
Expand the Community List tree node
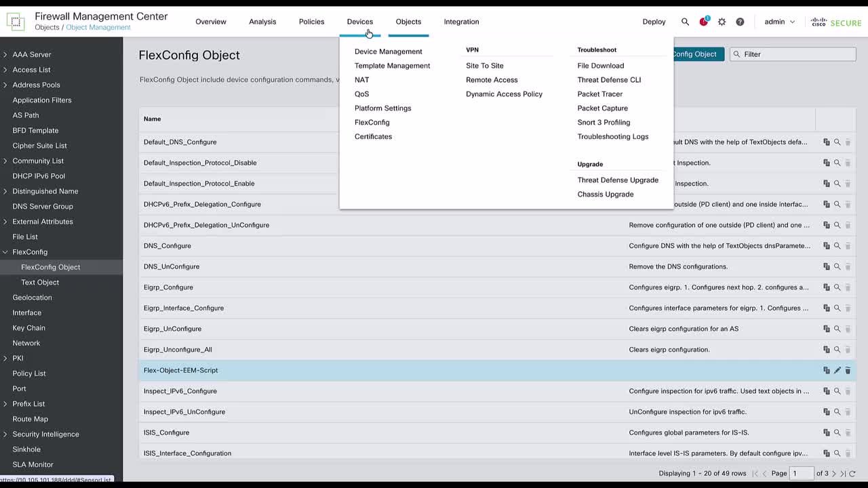pyautogui.click(x=5, y=161)
